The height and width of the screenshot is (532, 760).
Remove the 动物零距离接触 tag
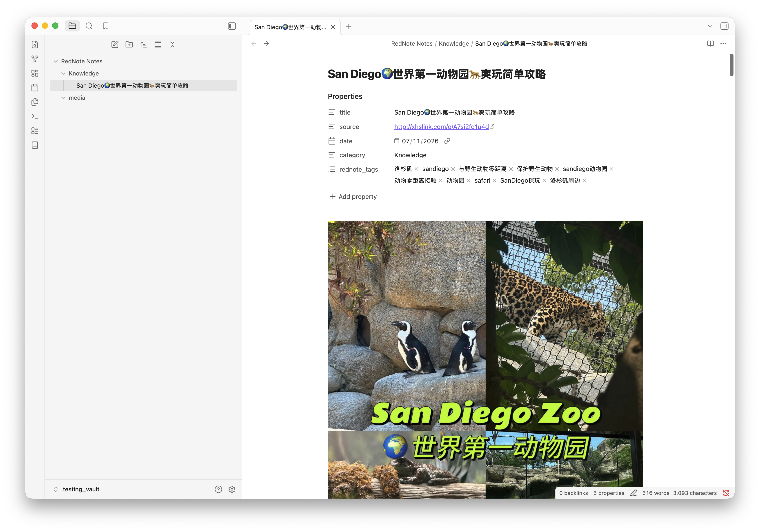(x=441, y=181)
